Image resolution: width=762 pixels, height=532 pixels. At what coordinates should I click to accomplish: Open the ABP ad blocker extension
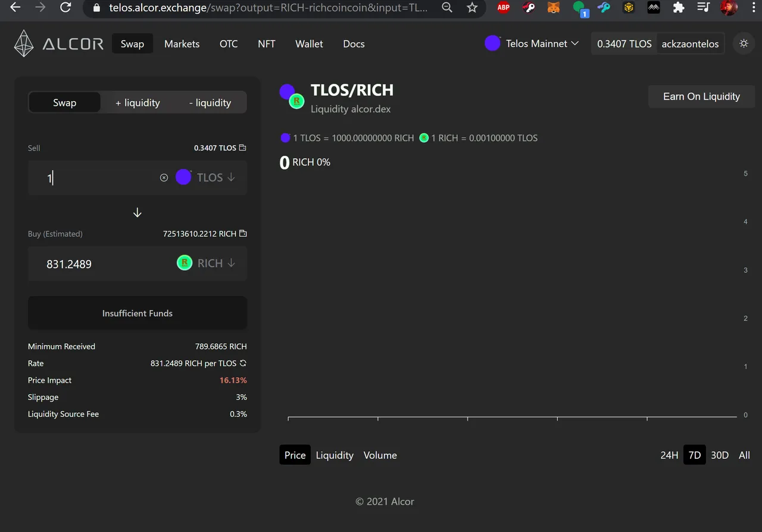coord(503,8)
